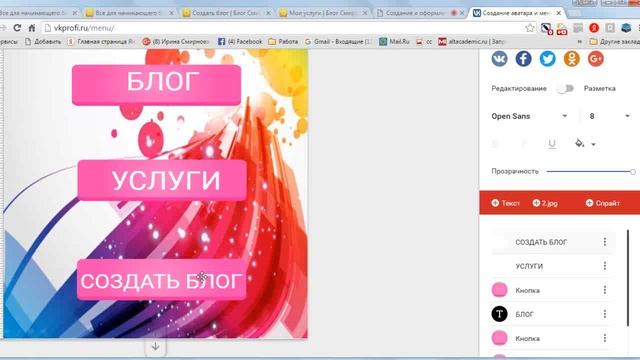Click the red round extension icon
The image size is (640, 360).
pos(594,28)
